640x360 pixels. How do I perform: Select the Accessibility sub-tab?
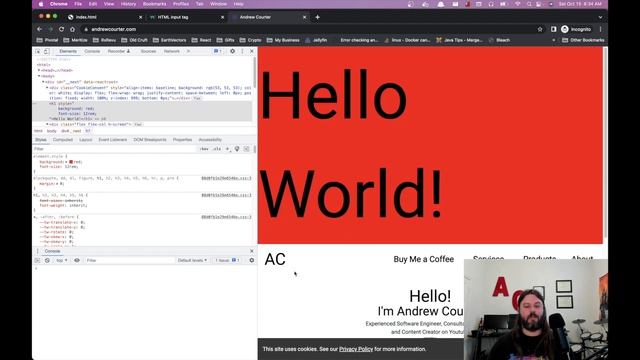[210, 140]
